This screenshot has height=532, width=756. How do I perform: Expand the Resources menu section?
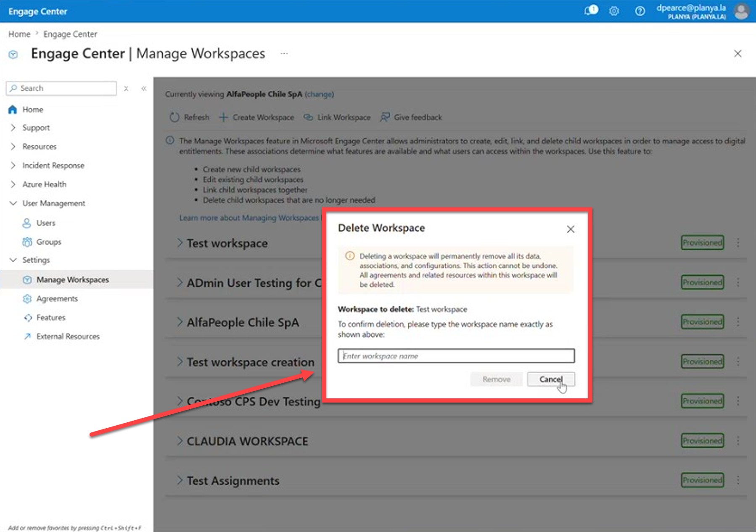[13, 147]
